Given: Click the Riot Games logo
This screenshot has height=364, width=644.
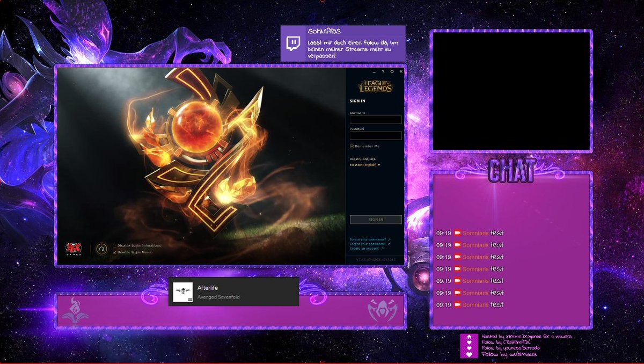Looking at the screenshot, I should (74, 249).
